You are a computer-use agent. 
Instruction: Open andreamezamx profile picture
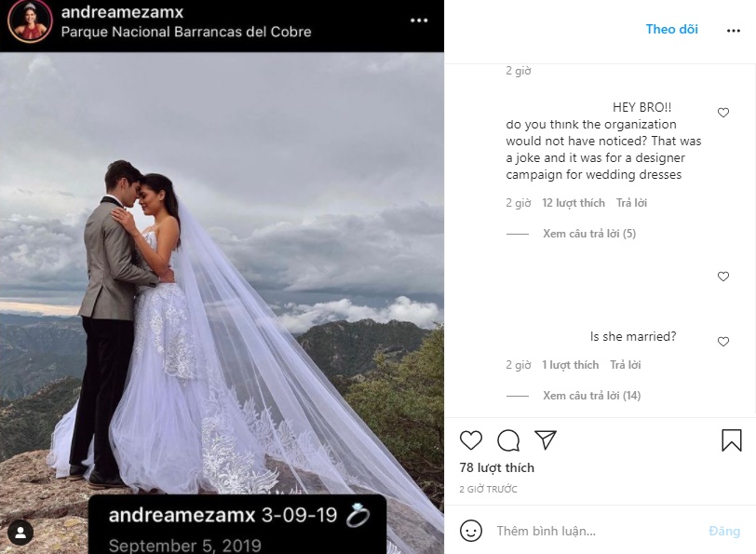[x=31, y=21]
